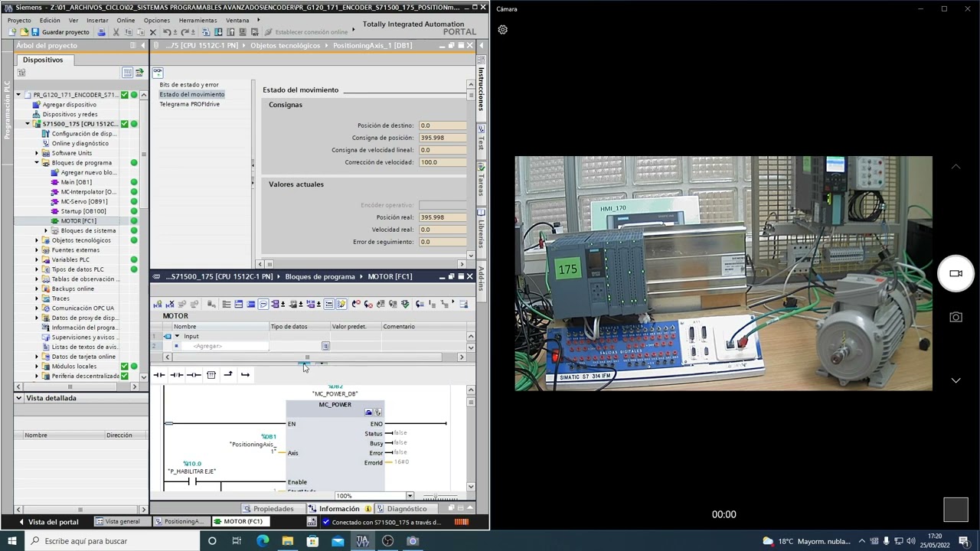Undo the last action
The image size is (980, 551).
coord(167,32)
